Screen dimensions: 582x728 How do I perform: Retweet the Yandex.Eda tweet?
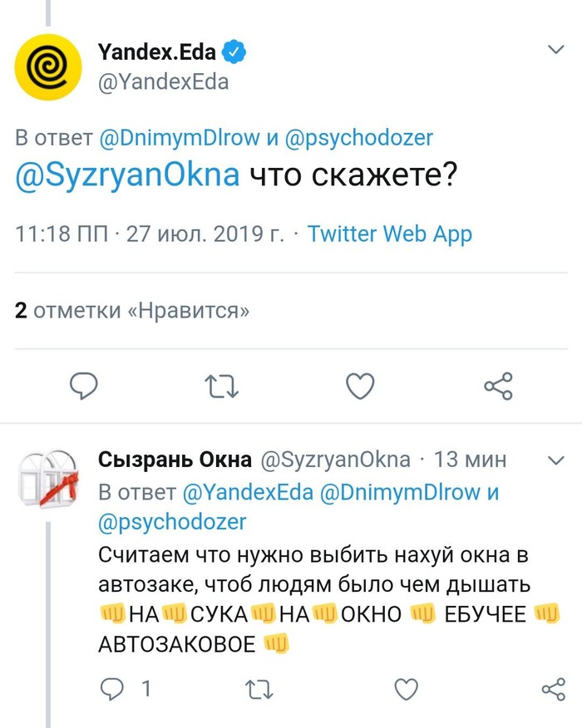tap(222, 386)
